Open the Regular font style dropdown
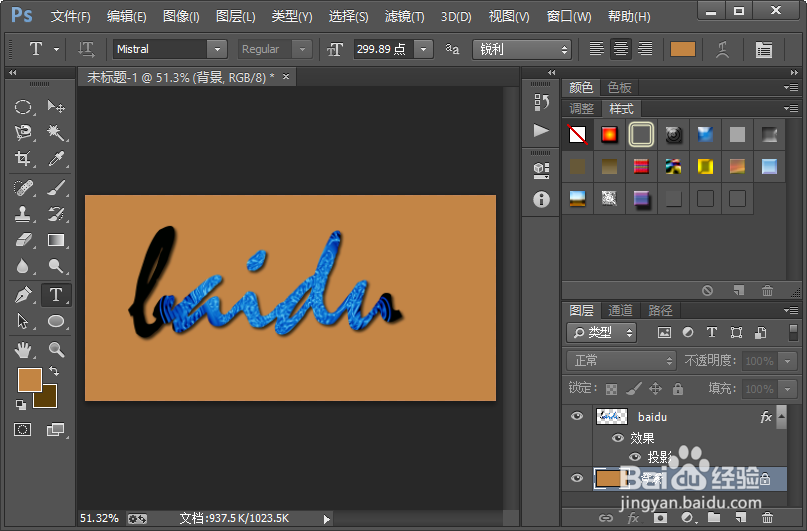807x531 pixels. point(302,49)
